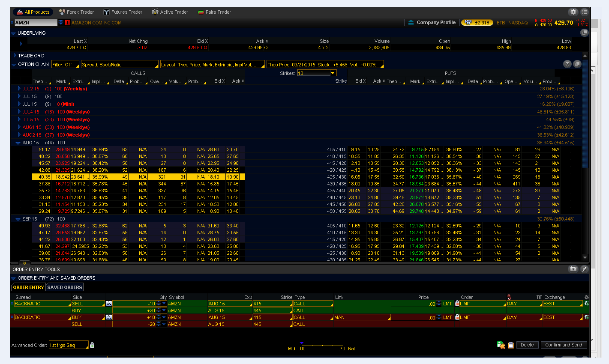Collapse Order Entry and Saved Orders section

tap(13, 278)
